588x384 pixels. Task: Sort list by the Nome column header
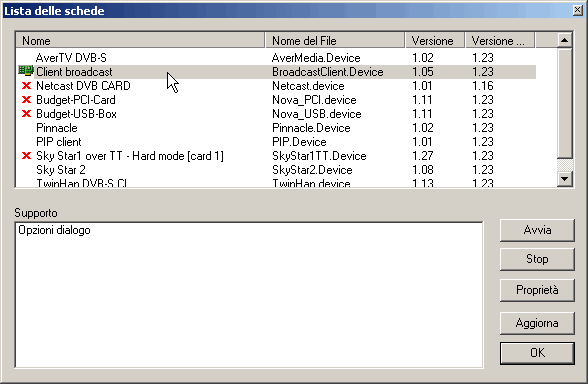pyautogui.click(x=140, y=40)
